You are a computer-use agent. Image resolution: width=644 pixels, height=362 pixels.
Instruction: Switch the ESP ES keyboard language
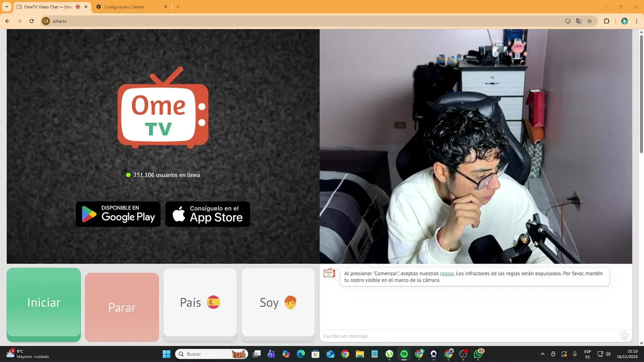(x=588, y=354)
